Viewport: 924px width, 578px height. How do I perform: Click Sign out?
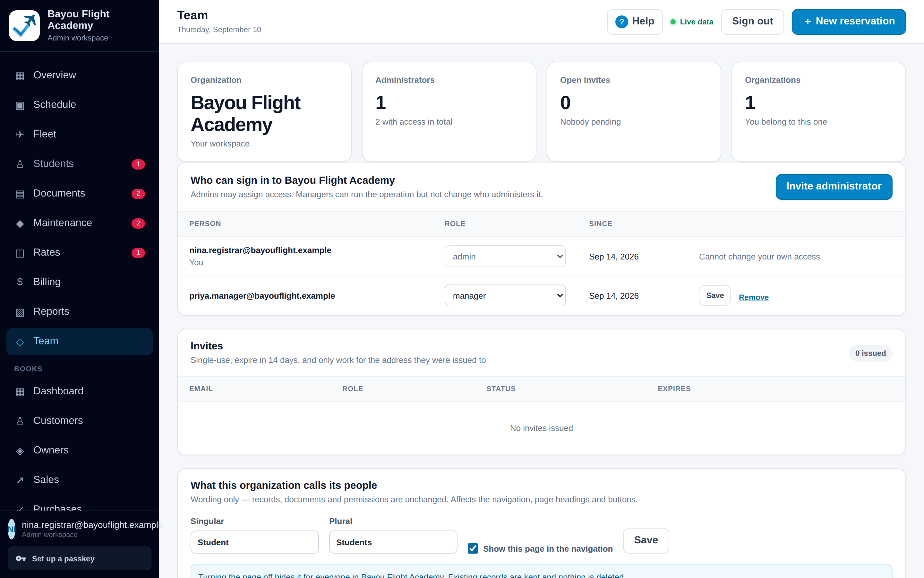pos(752,22)
